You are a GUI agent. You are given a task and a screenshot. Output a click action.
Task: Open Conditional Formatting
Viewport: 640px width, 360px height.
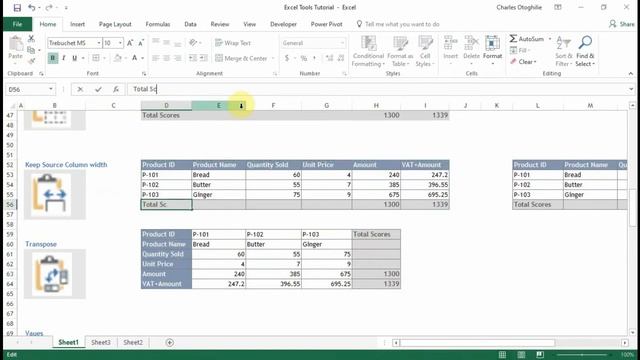tap(368, 51)
